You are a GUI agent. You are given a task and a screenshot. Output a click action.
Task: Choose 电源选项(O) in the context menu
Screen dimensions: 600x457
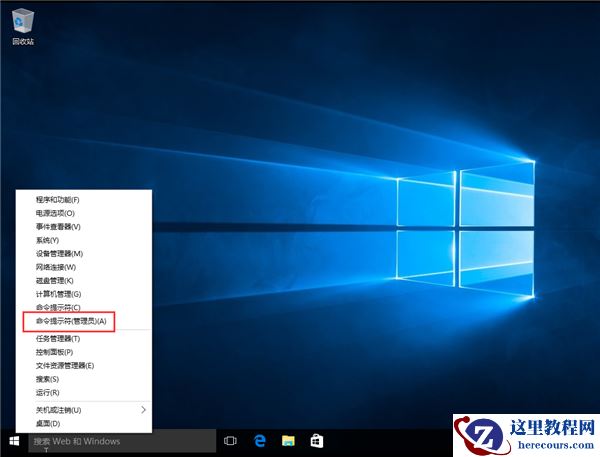coord(84,213)
